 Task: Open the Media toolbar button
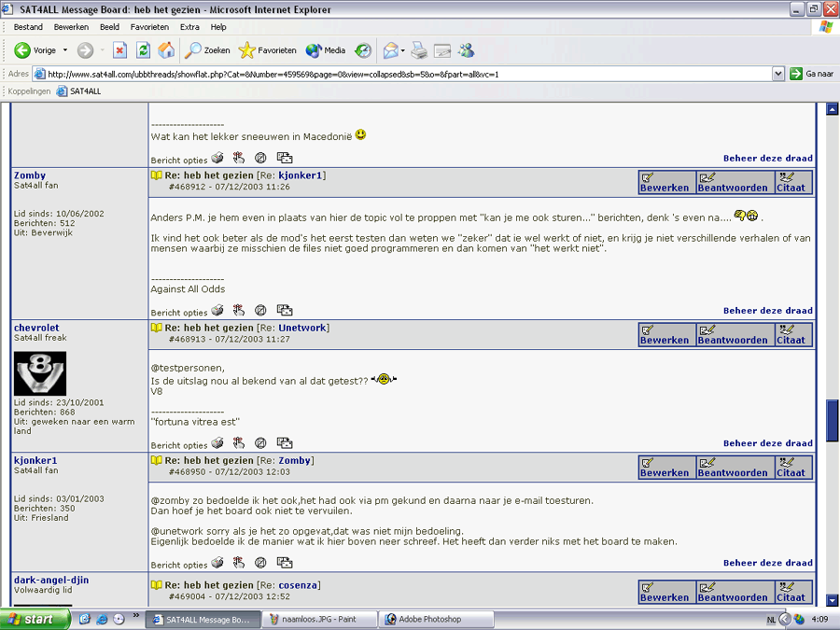(325, 50)
